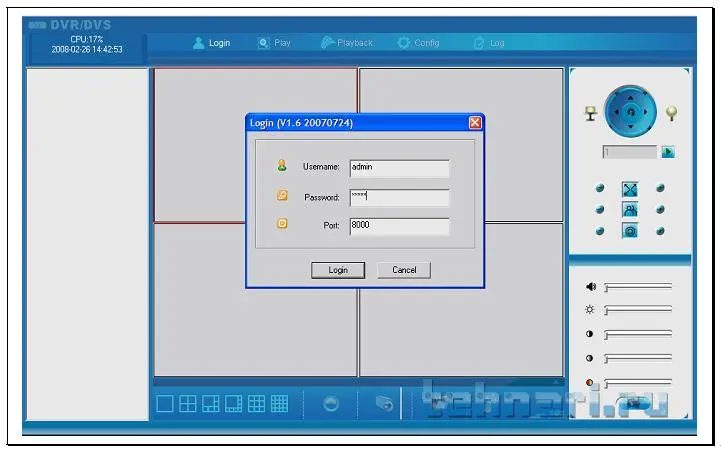Screen dimensions: 721x450
Task: Click the DVR/DVS title logo
Action: [70, 25]
